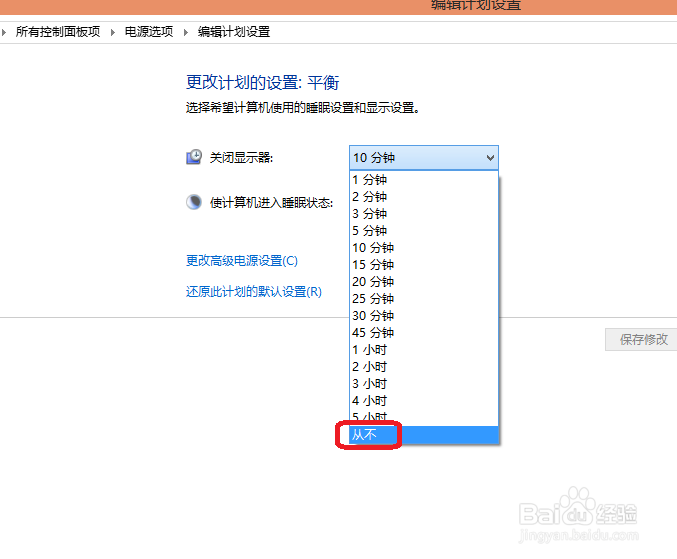Choose 10 分钟 option in dropdown list
The image size is (677, 559).
coord(424,248)
